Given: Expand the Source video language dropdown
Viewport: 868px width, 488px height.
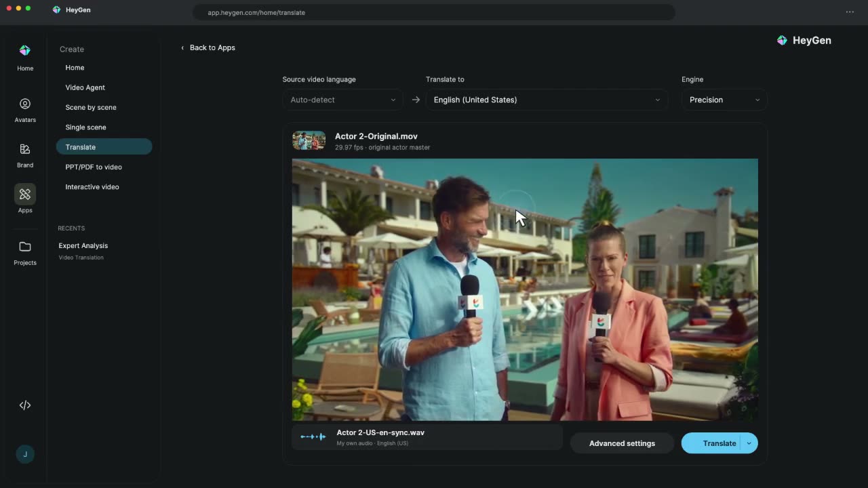Looking at the screenshot, I should 343,100.
